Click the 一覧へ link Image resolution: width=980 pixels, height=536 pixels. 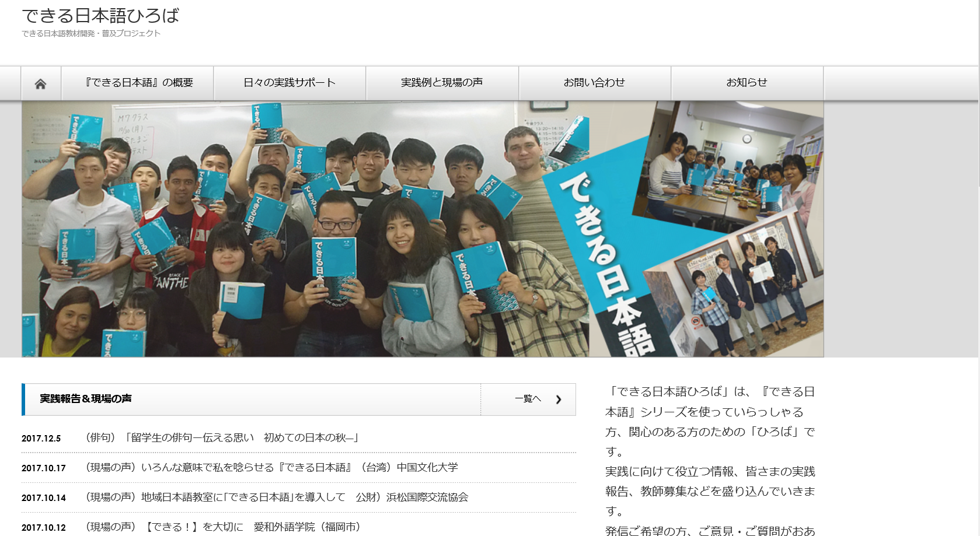pos(528,399)
